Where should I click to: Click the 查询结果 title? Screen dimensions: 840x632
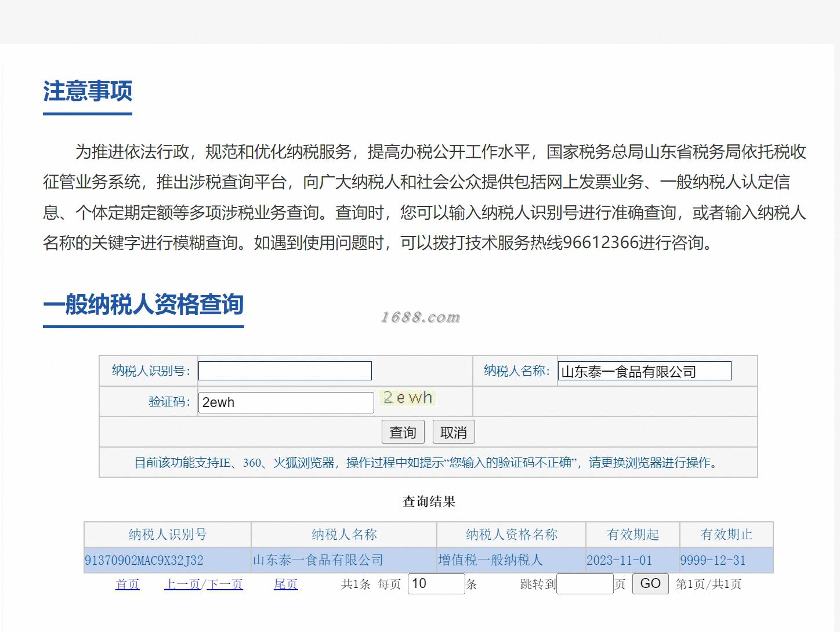pos(429,502)
